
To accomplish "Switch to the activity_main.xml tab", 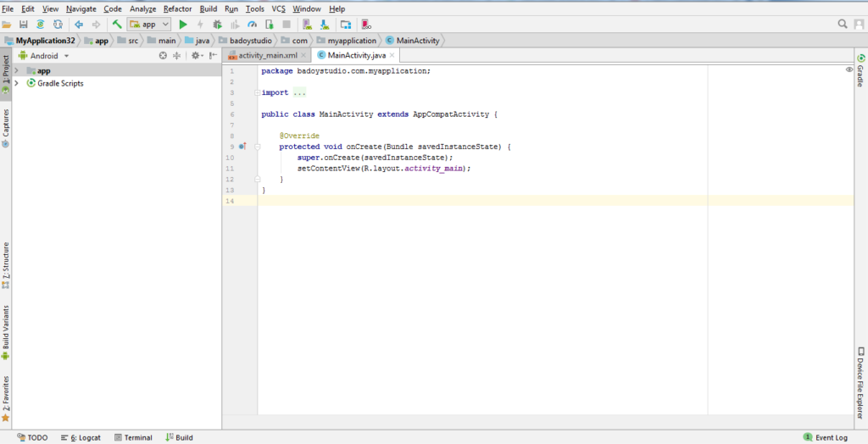I will coord(267,55).
